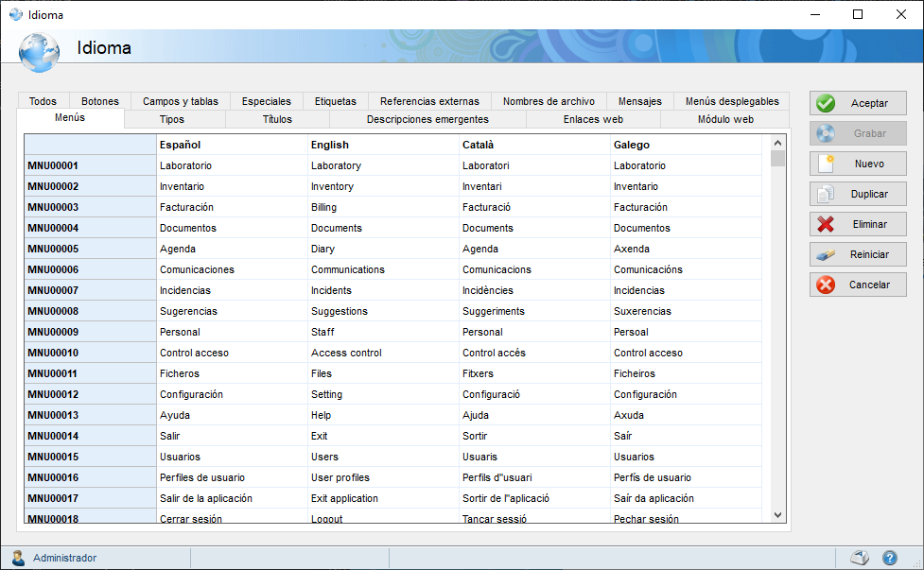Screen dimensions: 924x570
Task: Click the Duplicar button
Action: click(x=858, y=194)
